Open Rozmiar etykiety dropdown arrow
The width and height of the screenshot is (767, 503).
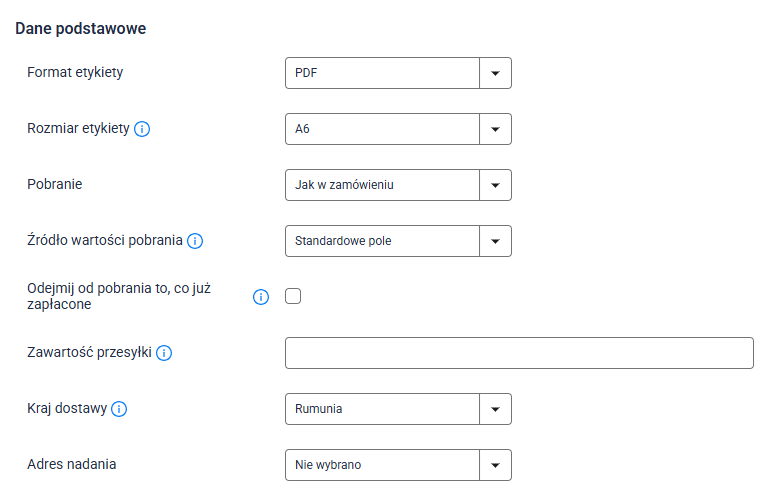495,129
